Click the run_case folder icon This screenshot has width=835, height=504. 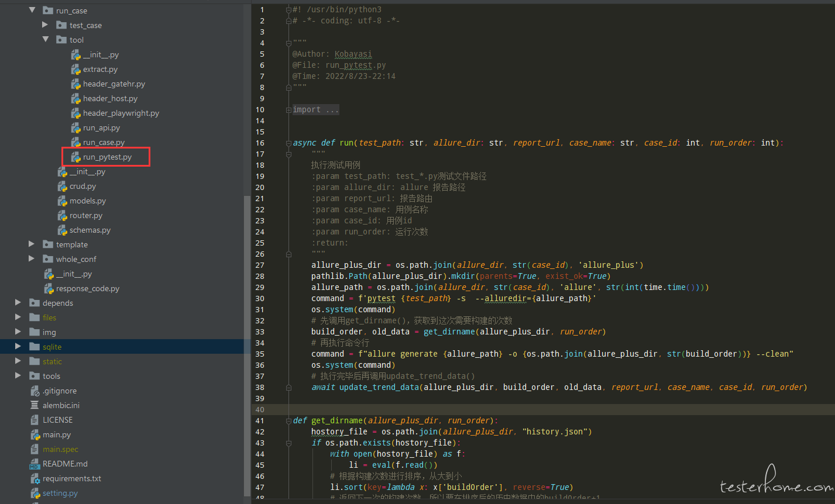click(48, 11)
